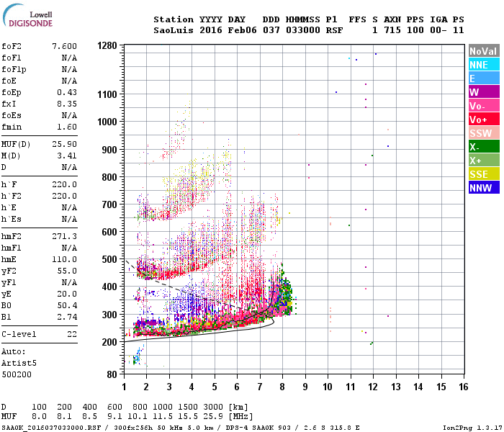Viewport: 504px width, 432px height.
Task: Click the Artist5 auto-scaling label
Action: pos(19,363)
